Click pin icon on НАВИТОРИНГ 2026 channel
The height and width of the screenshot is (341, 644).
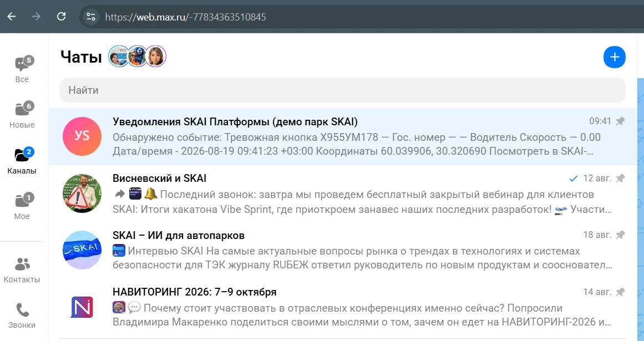[620, 292]
